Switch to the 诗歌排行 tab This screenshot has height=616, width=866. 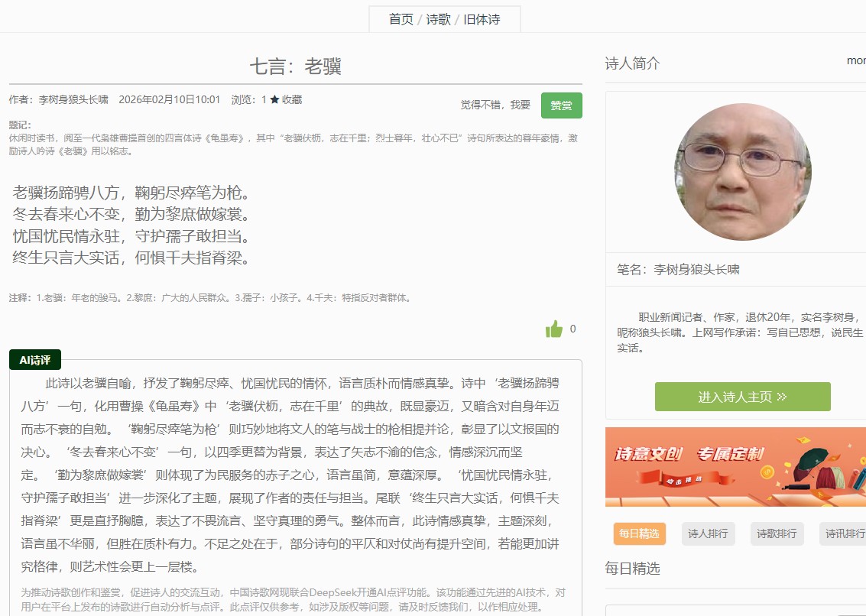point(777,533)
